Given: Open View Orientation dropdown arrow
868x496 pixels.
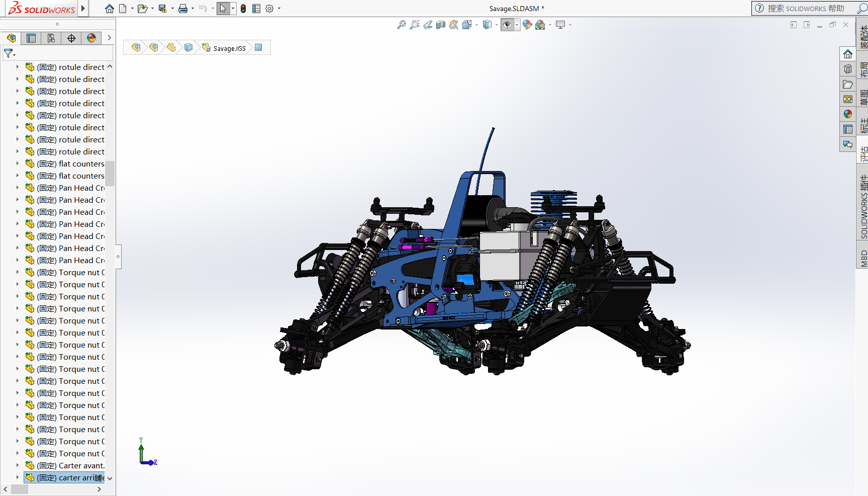Looking at the screenshot, I should 476,25.
